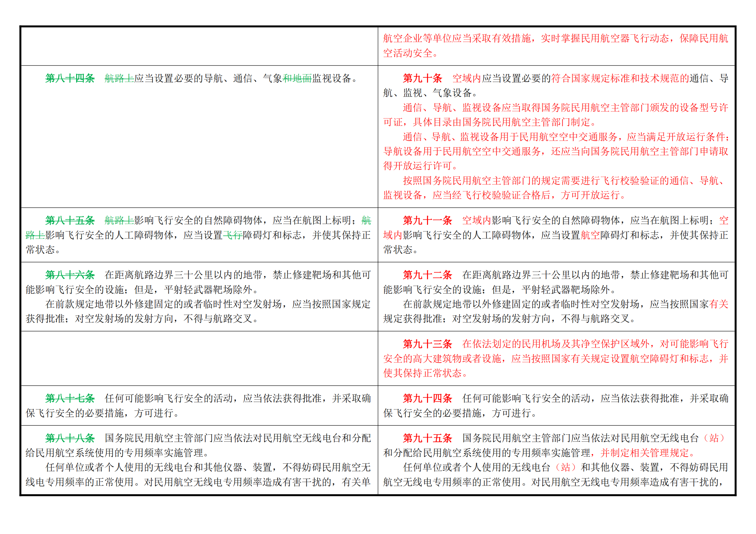Image resolution: width=756 pixels, height=534 pixels.
Task: Select the struck-through text 和地面
Action: (297, 78)
